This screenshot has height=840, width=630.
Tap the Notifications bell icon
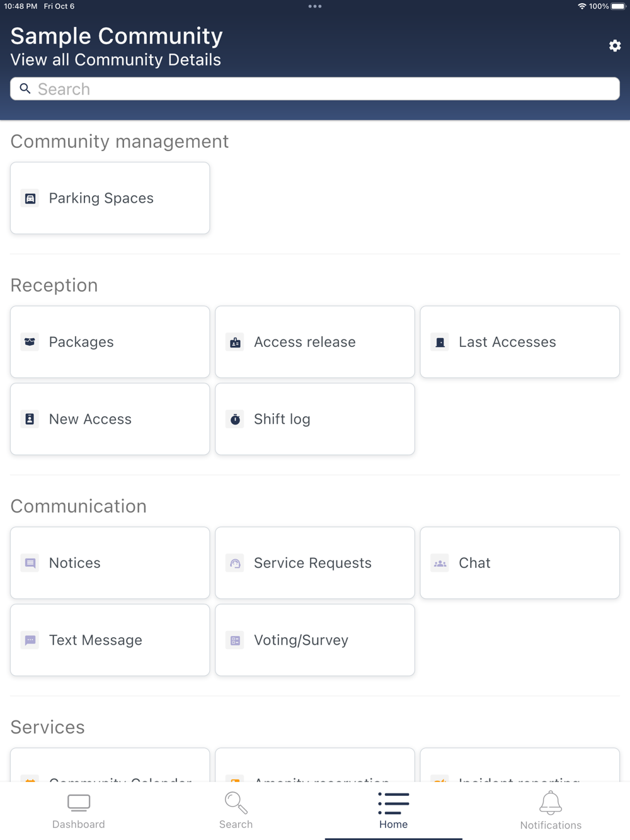pyautogui.click(x=551, y=803)
